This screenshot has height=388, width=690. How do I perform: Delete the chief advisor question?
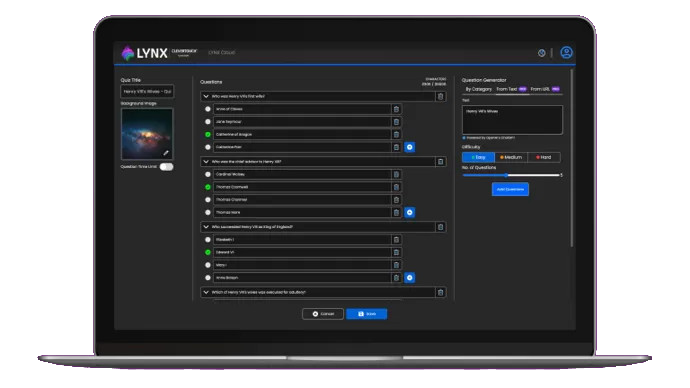pyautogui.click(x=440, y=162)
